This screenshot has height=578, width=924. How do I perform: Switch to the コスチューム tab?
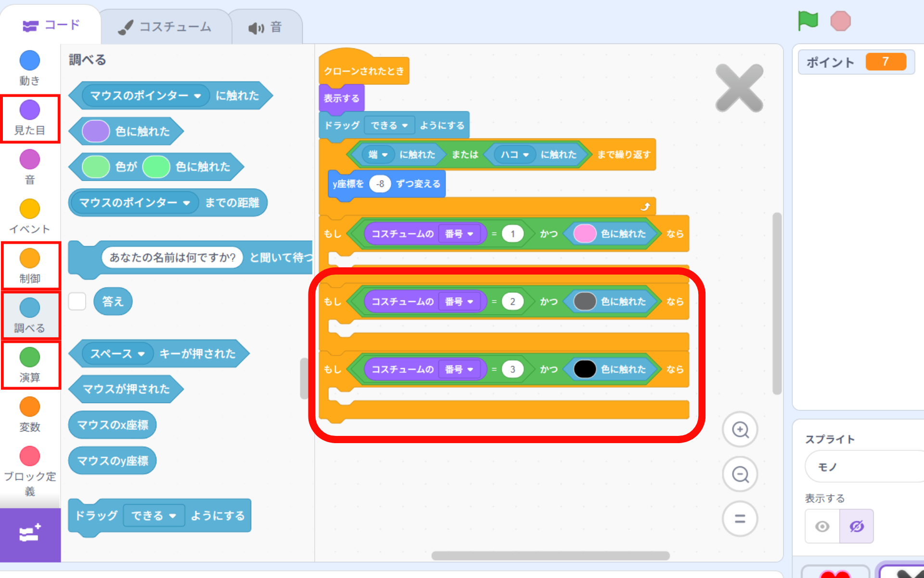click(166, 27)
